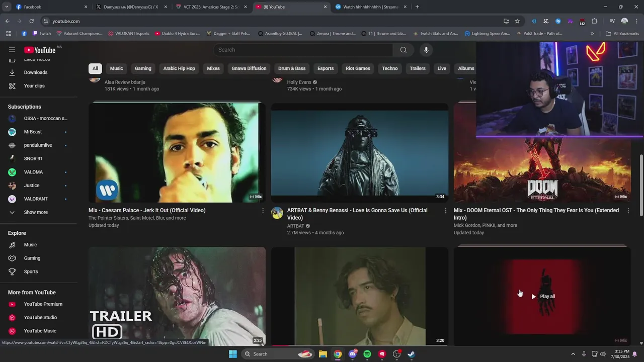Image resolution: width=644 pixels, height=362 pixels.
Task: Open the Alaa Review bdarija channel
Action: pos(125,82)
